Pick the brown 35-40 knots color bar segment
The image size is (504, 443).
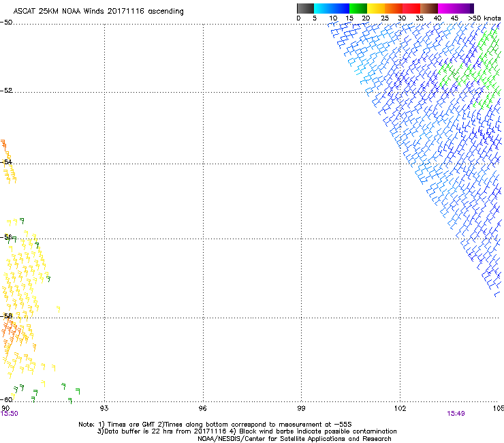click(x=429, y=8)
